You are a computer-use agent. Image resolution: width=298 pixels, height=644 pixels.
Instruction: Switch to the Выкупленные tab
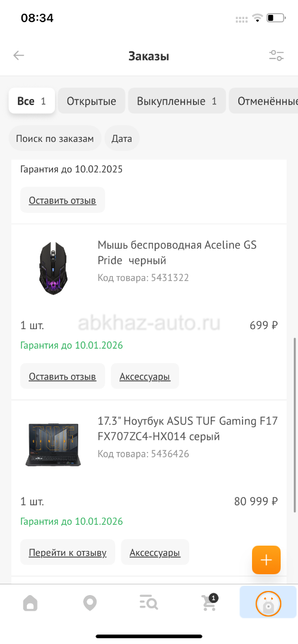tap(177, 101)
